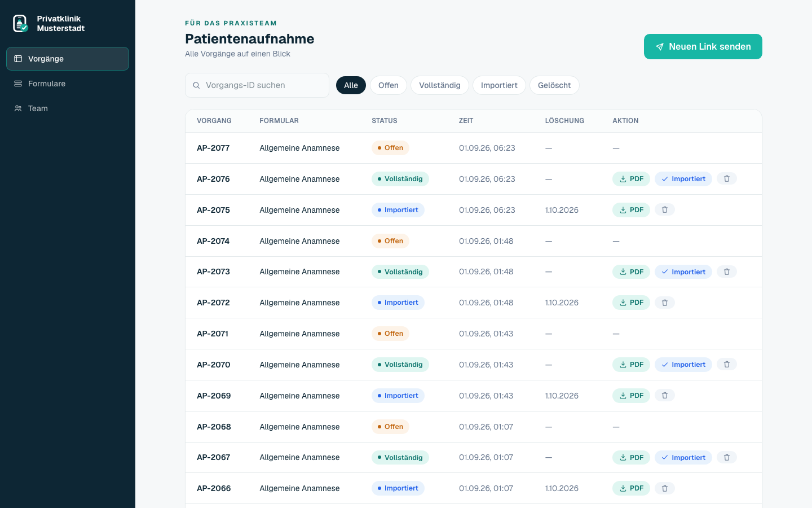The height and width of the screenshot is (508, 812).
Task: Click trash icon in row AP-2075
Action: (x=665, y=210)
